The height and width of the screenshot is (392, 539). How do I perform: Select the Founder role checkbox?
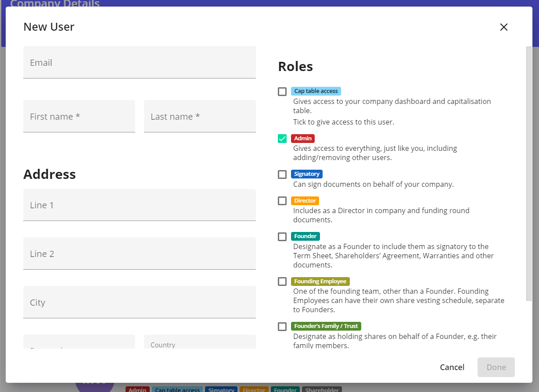[x=282, y=237]
